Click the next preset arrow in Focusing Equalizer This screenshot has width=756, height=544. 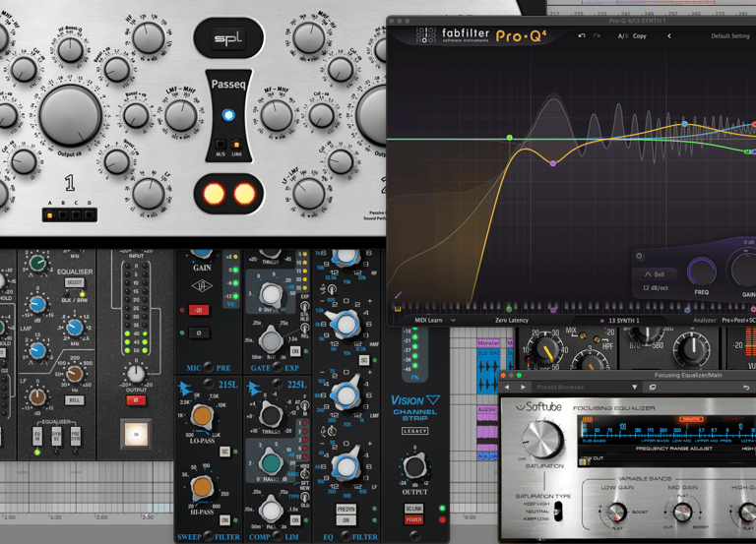(x=523, y=387)
